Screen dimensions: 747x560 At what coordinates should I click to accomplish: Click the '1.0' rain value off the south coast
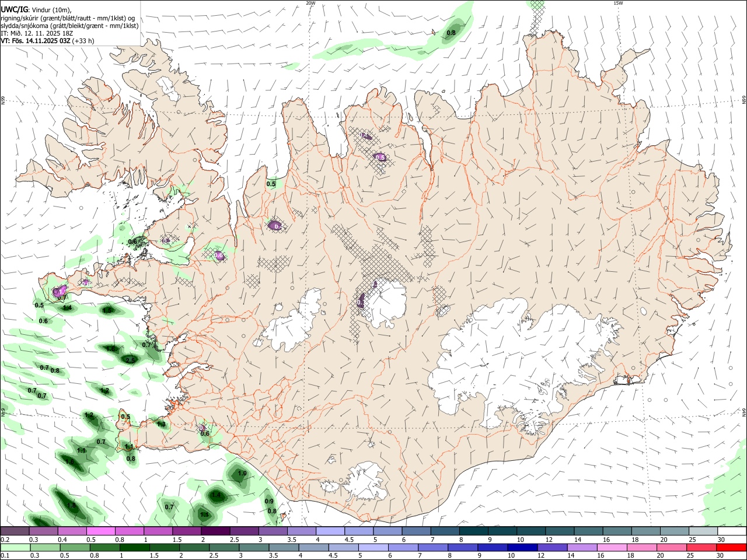tap(242, 474)
